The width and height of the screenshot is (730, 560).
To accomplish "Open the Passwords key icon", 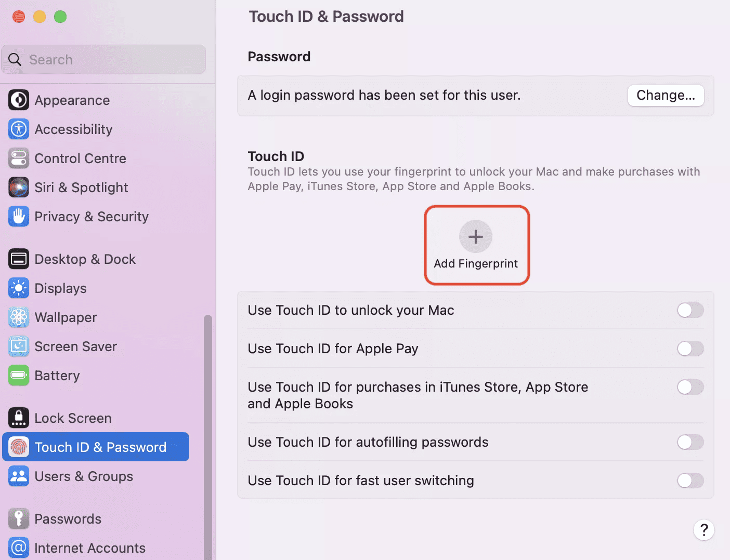I will (x=19, y=519).
